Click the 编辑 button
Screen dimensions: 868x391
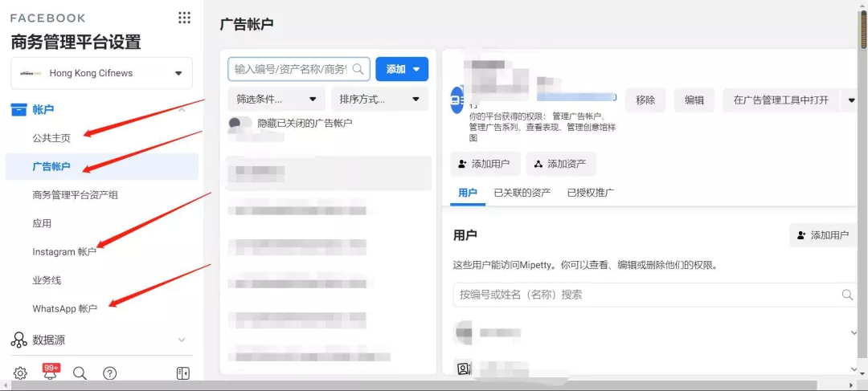tap(694, 100)
